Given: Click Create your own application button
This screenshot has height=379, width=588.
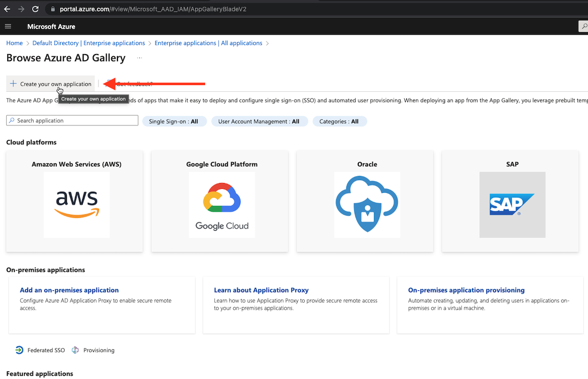Looking at the screenshot, I should click(x=51, y=84).
